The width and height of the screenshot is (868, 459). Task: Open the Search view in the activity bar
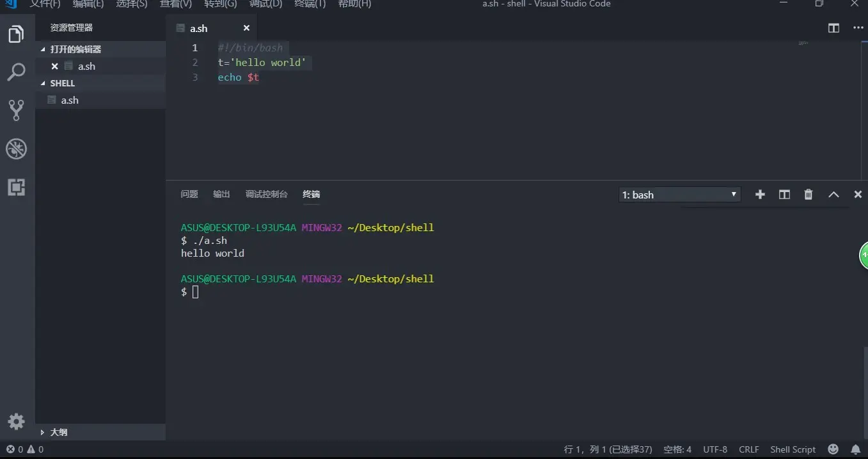(16, 72)
